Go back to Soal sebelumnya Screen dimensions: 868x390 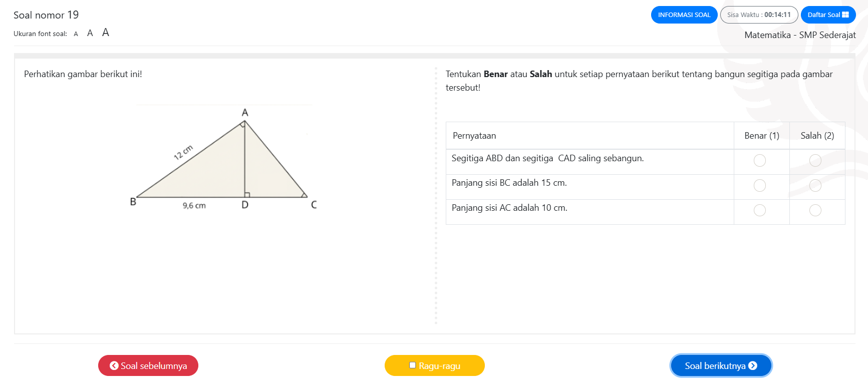pos(148,366)
